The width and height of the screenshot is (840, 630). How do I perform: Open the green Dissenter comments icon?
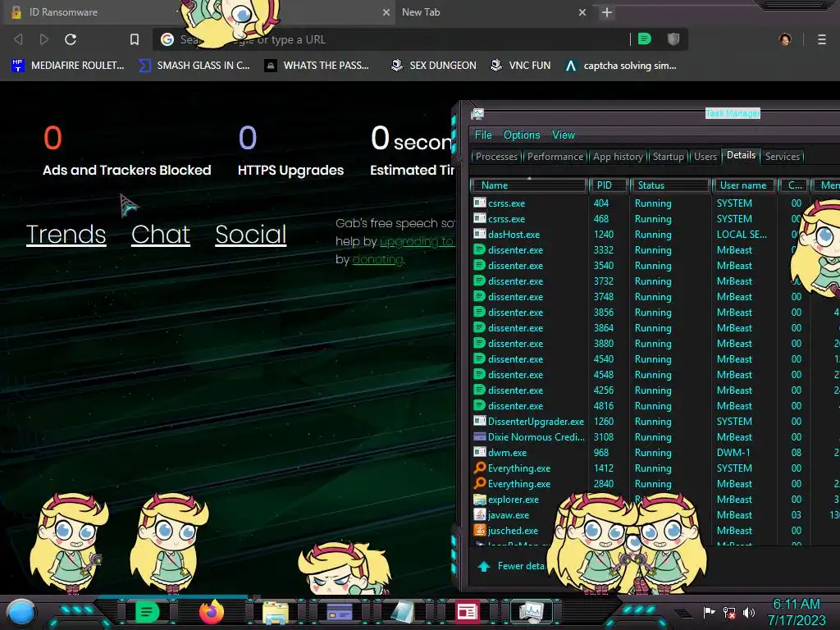tap(645, 39)
